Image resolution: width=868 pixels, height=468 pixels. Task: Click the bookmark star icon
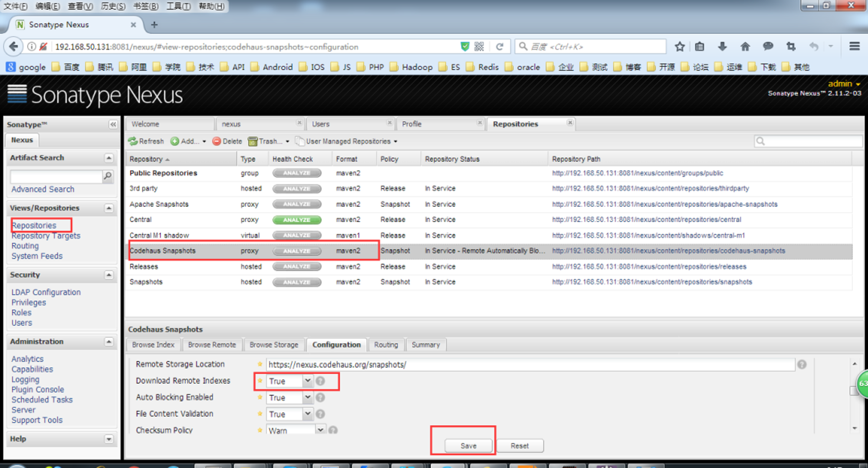[x=680, y=46]
